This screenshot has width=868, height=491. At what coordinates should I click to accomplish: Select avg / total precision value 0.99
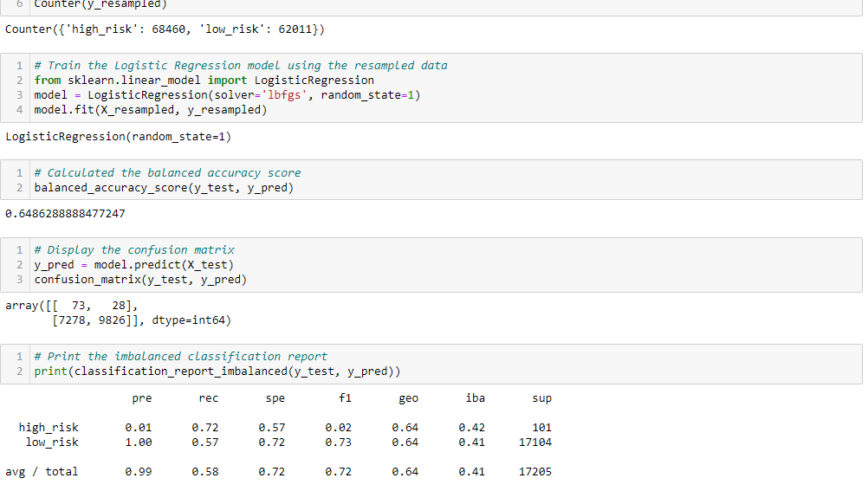point(139,472)
